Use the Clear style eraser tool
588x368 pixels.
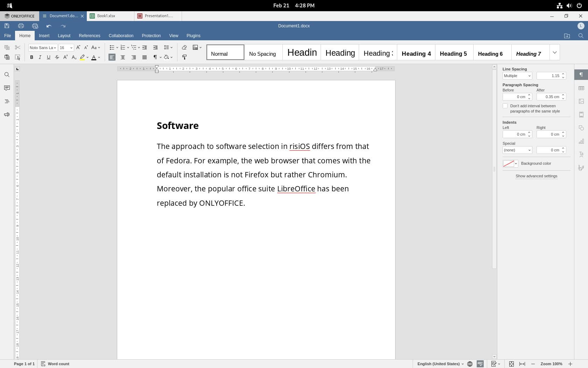point(184,47)
